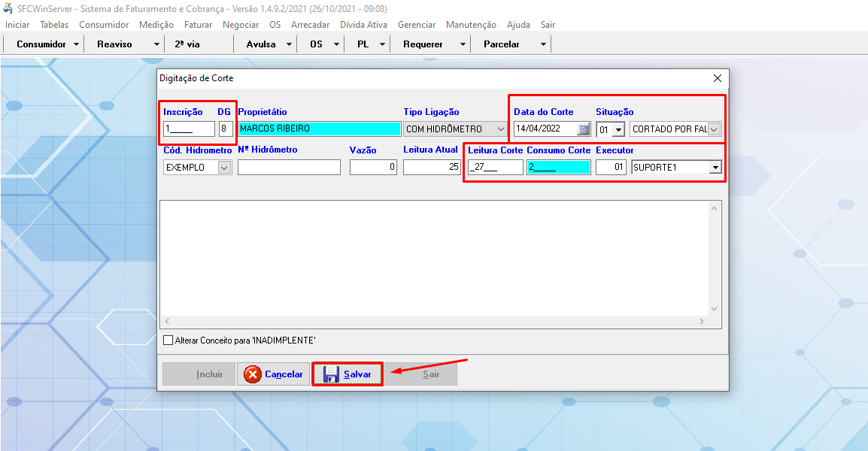The image size is (868, 451).
Task: Open the CORTADO POR FAL situação dropdown
Action: coord(714,129)
